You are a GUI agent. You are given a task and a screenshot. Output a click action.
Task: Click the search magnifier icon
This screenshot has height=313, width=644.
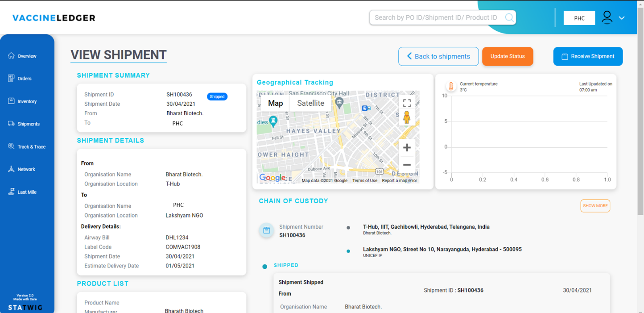tap(509, 17)
